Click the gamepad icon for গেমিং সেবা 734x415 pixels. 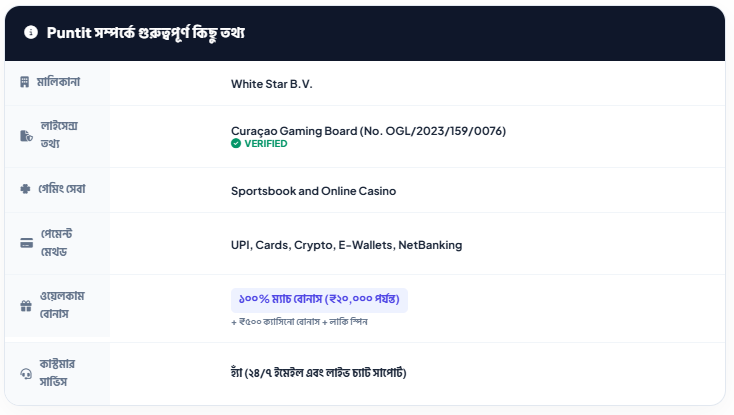(x=25, y=189)
